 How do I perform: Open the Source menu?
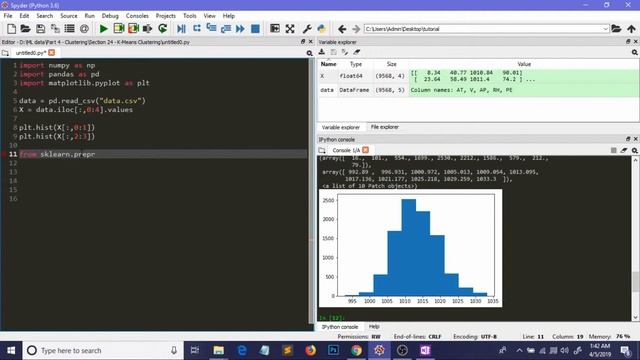[69, 16]
